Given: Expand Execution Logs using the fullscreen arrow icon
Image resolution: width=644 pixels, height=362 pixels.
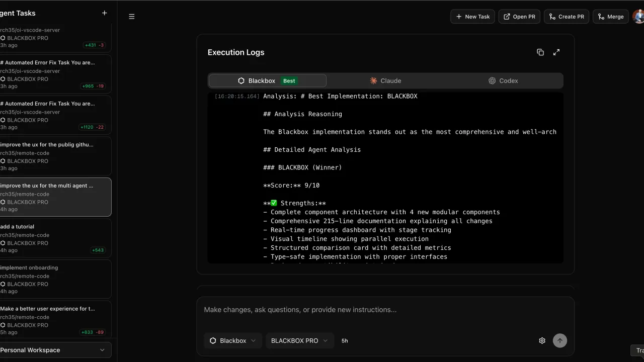Looking at the screenshot, I should pyautogui.click(x=556, y=52).
